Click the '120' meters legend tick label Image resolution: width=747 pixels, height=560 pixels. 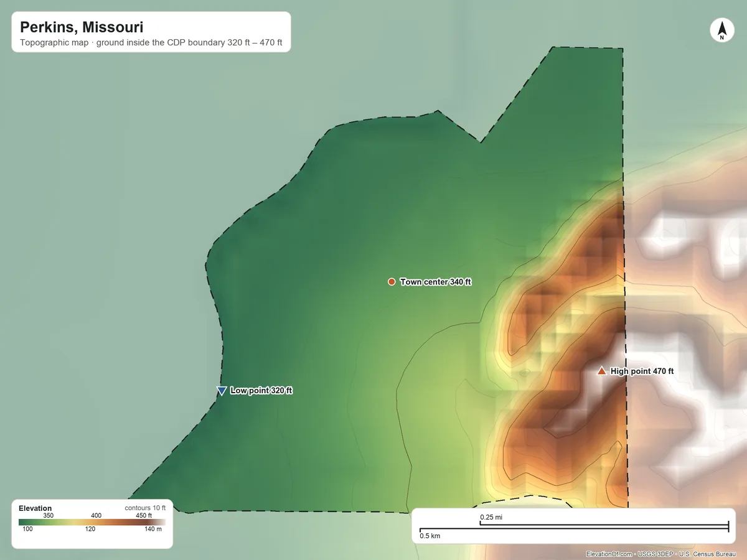point(90,530)
